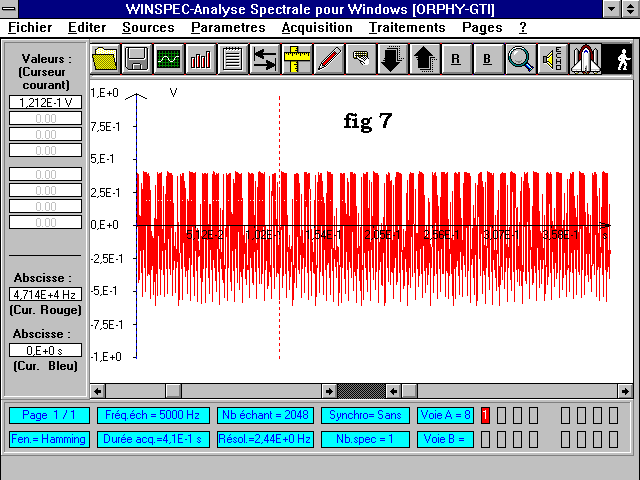Launch acquisition with the shuttle icon
Screen dimensions: 640x480
click(x=584, y=59)
